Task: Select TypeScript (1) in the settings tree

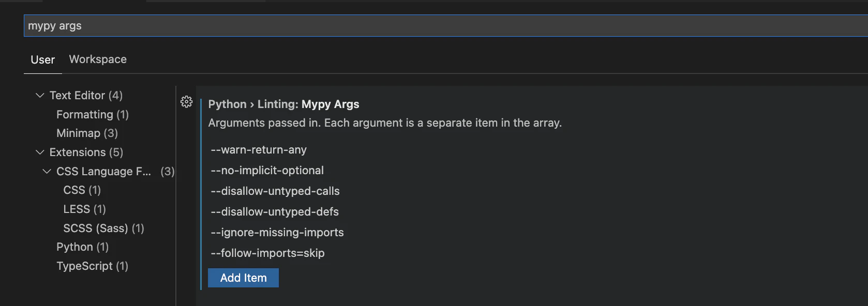Action: click(93, 266)
